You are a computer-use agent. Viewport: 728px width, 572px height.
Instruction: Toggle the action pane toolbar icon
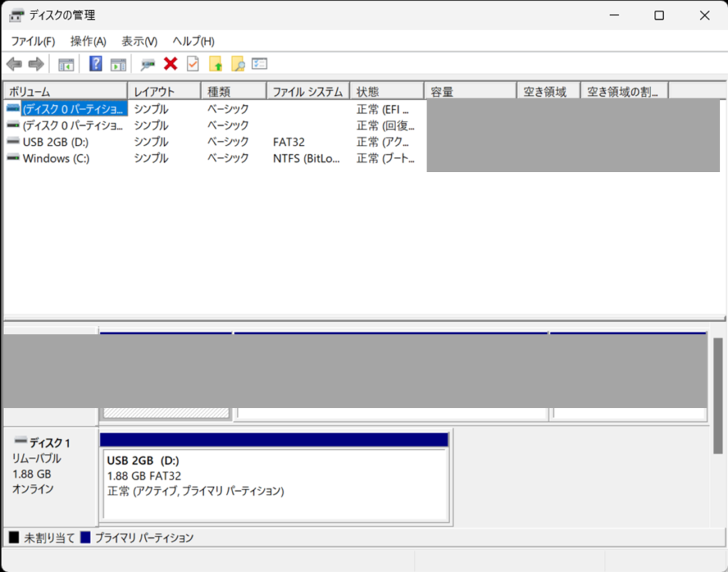pyautogui.click(x=119, y=65)
